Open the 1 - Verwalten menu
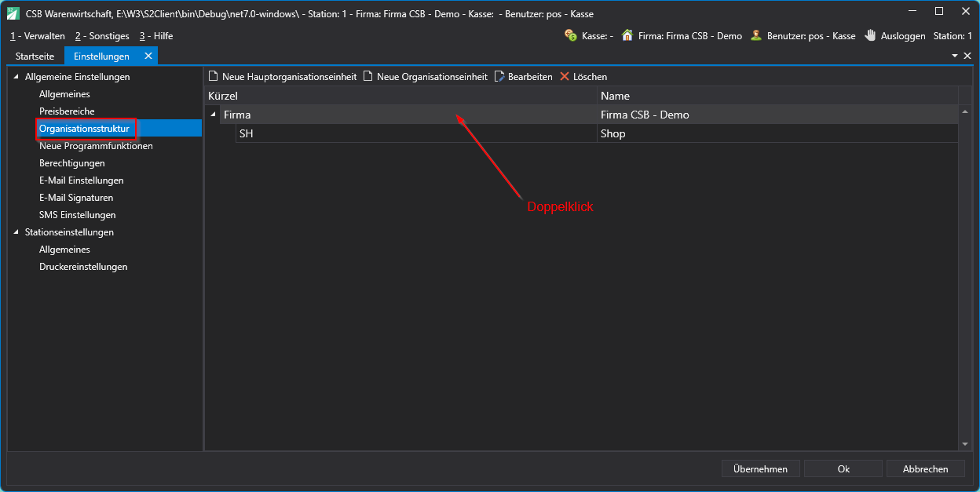Viewport: 980px width, 492px height. (x=38, y=36)
